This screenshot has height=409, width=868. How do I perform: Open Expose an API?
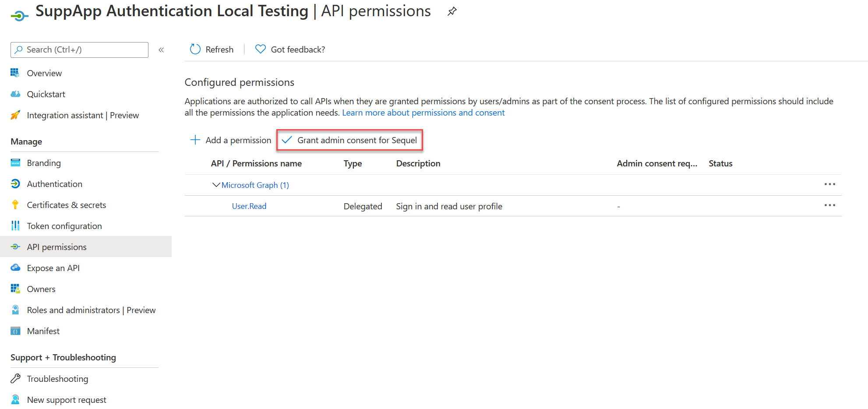(x=53, y=268)
